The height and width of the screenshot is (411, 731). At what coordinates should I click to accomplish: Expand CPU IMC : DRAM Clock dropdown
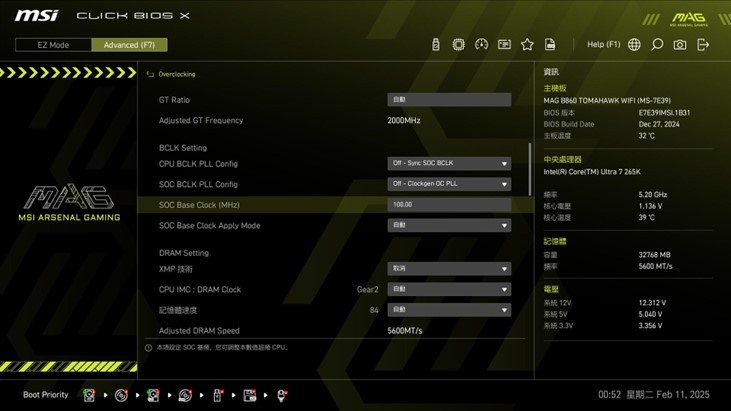(449, 289)
